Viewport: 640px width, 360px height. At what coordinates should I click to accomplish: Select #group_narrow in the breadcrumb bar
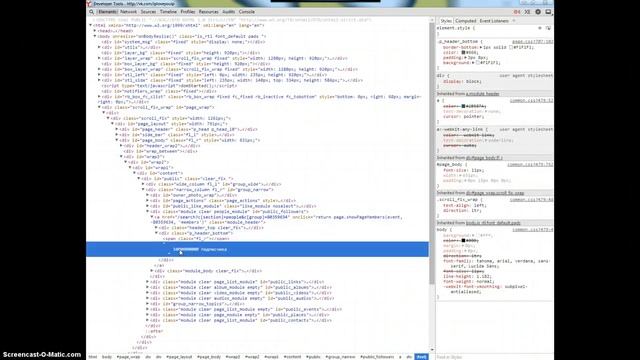(x=340, y=357)
